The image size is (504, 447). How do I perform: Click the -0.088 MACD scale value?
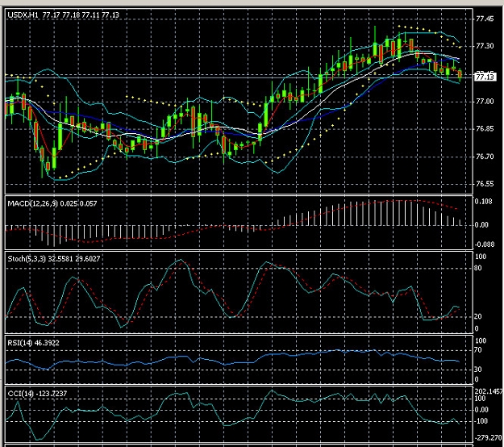[x=485, y=244]
